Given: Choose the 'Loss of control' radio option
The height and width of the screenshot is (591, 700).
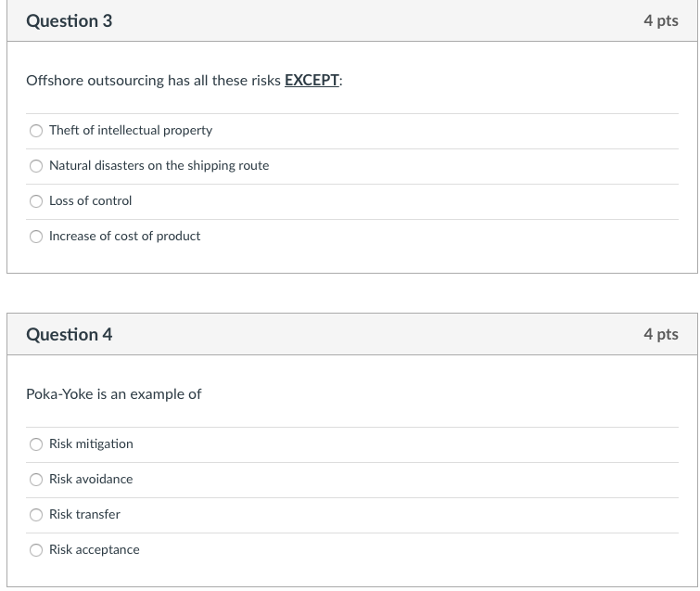Looking at the screenshot, I should pos(36,201).
